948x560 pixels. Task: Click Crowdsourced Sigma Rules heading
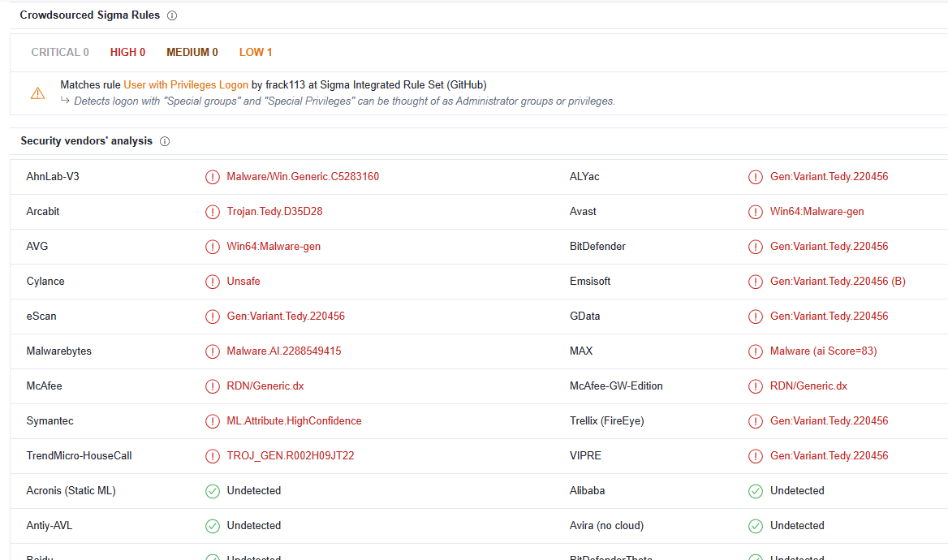point(90,15)
